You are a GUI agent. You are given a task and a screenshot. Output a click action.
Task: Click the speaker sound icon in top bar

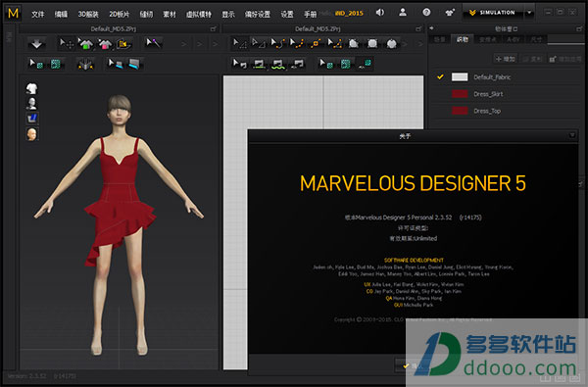pos(380,13)
